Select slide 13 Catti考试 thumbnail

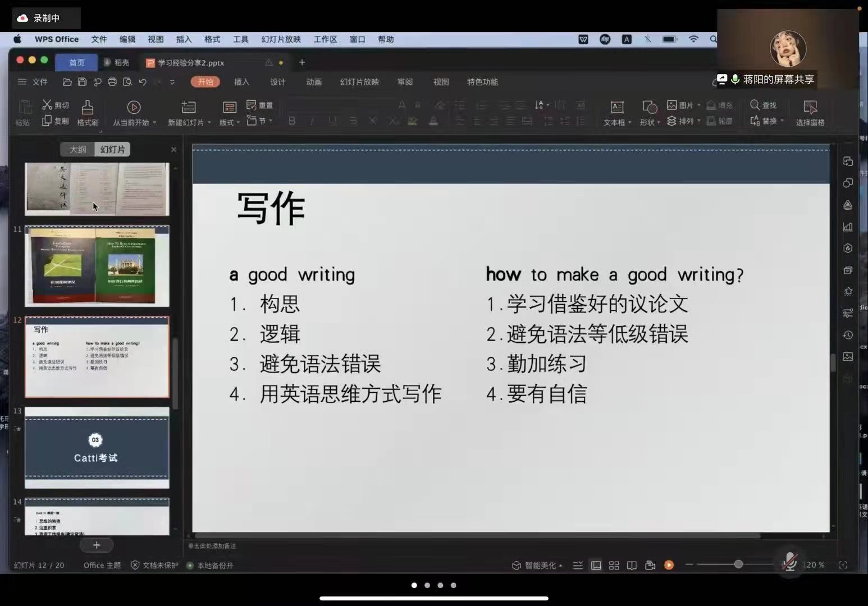[97, 447]
